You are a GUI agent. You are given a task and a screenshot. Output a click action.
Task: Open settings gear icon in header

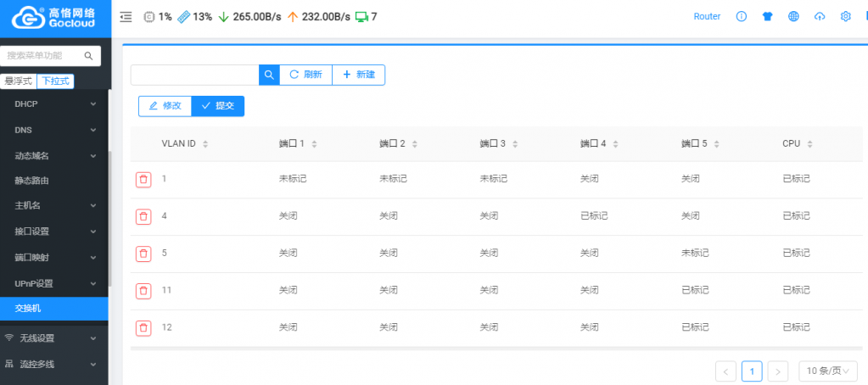pos(845,16)
